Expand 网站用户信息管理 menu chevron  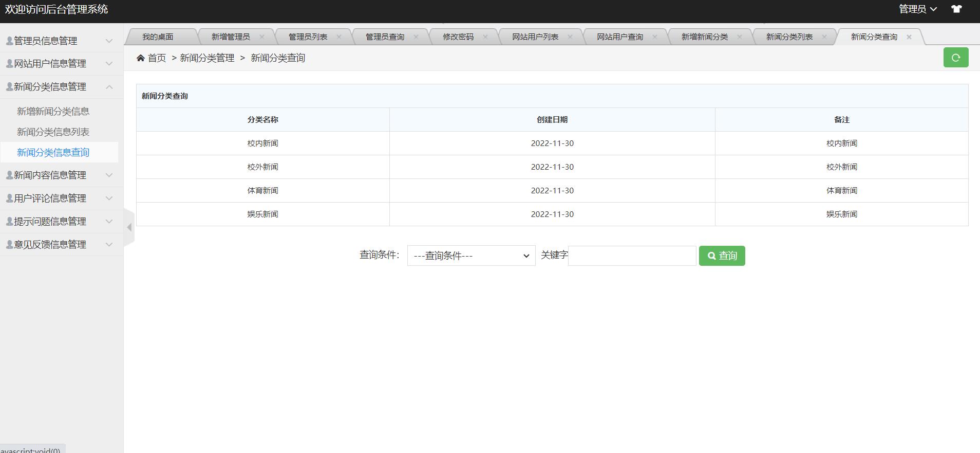coord(109,64)
